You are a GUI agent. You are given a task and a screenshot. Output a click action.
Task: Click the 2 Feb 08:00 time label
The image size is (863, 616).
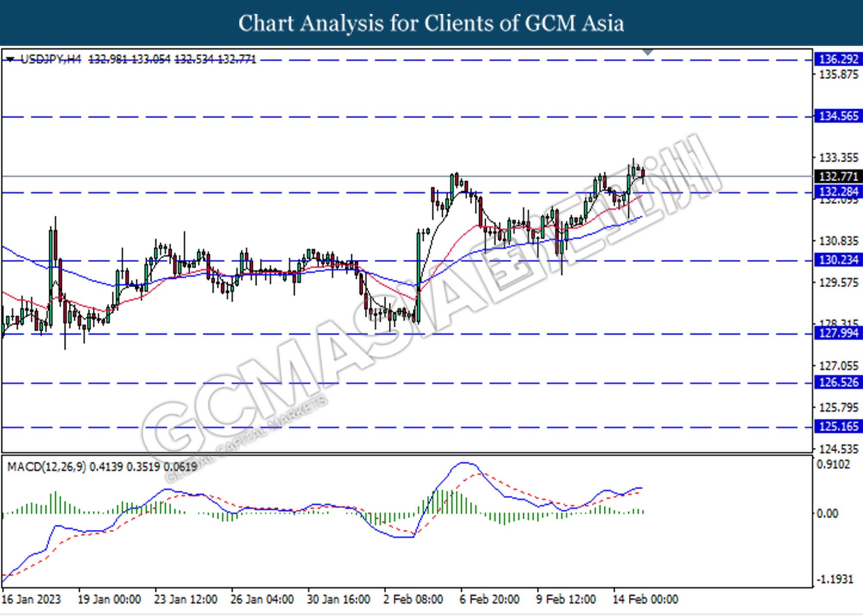(413, 600)
